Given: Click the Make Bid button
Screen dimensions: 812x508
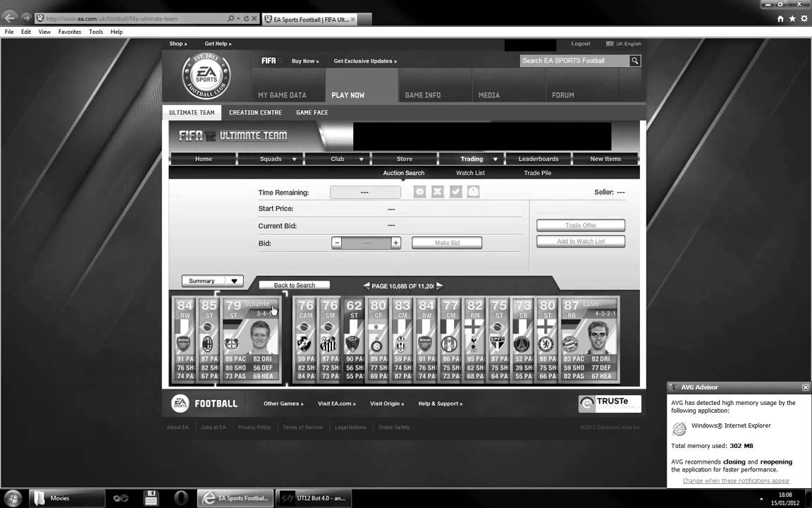Looking at the screenshot, I should pyautogui.click(x=447, y=243).
